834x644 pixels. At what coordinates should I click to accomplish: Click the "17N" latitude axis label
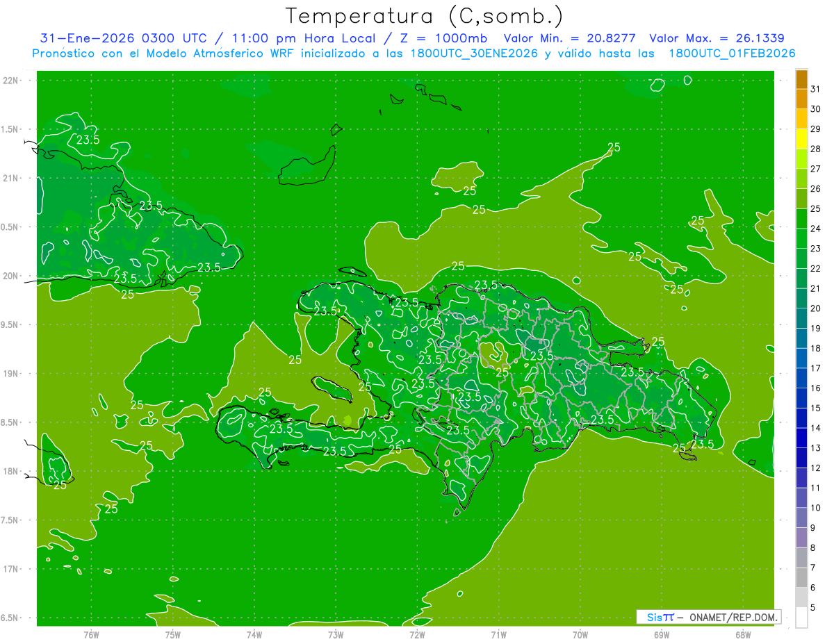[x=10, y=569]
